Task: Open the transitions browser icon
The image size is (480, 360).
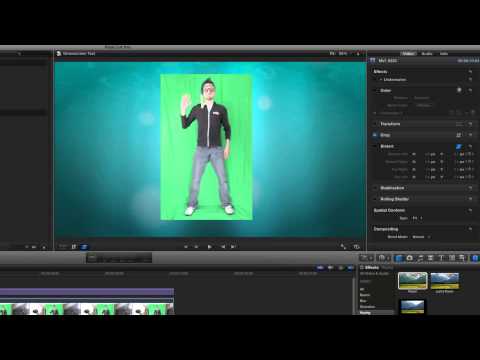Action: (430, 258)
